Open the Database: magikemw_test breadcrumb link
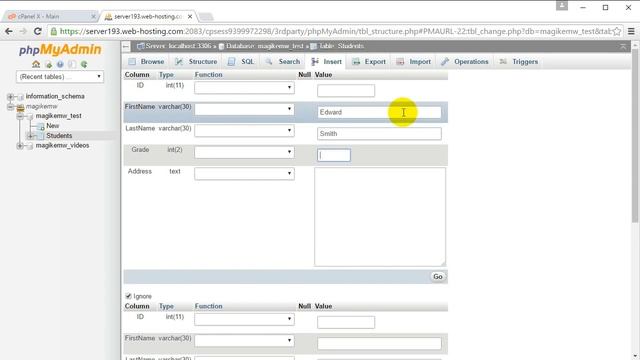The width and height of the screenshot is (640, 360). pos(265,46)
